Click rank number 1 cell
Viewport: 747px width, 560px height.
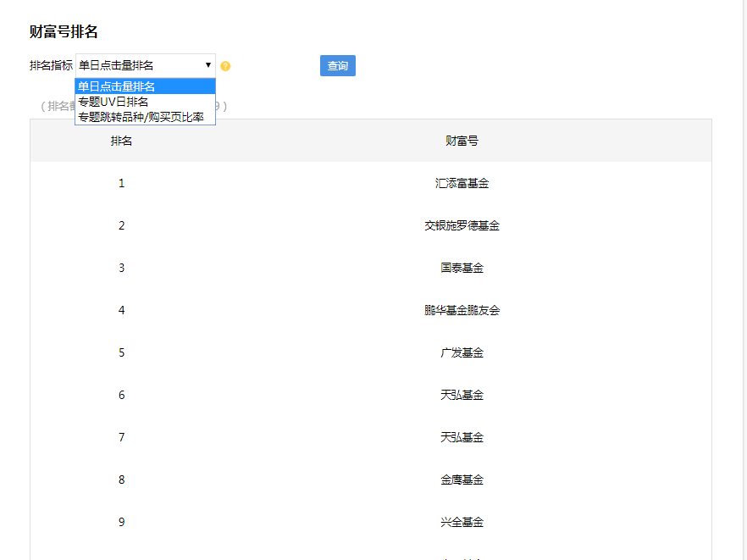[121, 183]
